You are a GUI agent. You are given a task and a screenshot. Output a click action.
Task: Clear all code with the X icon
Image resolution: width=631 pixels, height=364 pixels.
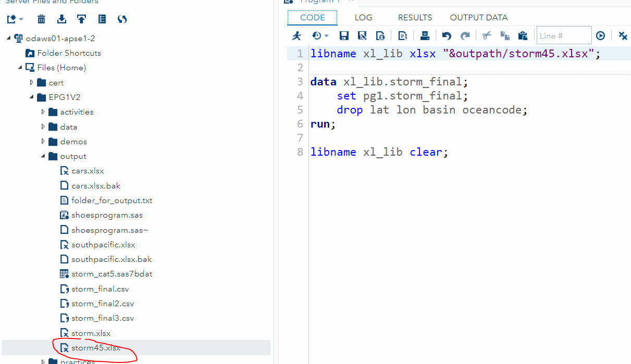click(623, 35)
